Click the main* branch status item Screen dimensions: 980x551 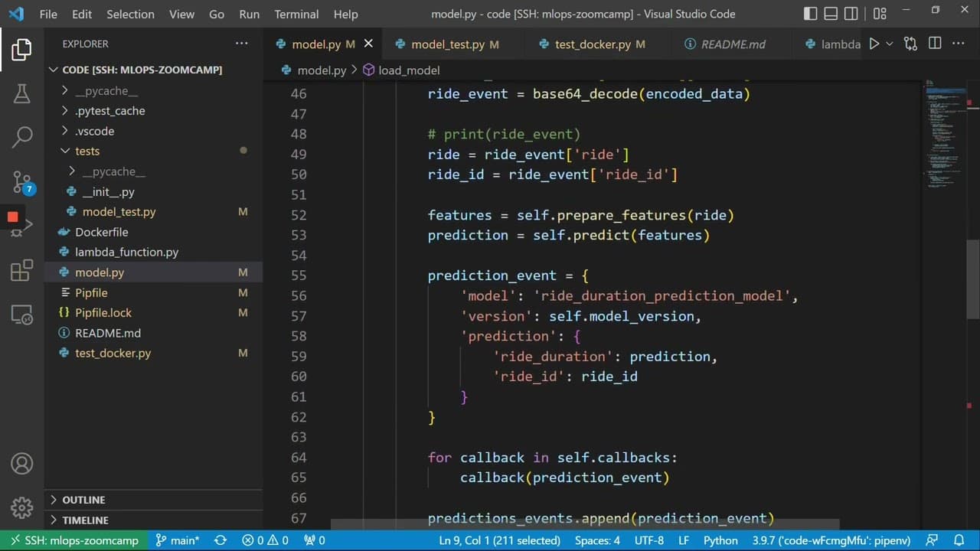(177, 540)
